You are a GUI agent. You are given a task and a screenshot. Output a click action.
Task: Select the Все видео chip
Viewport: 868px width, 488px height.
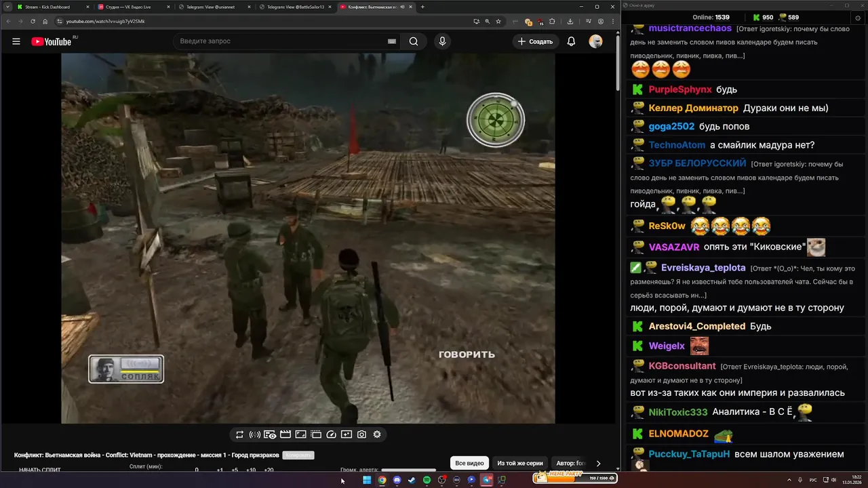[x=469, y=463]
